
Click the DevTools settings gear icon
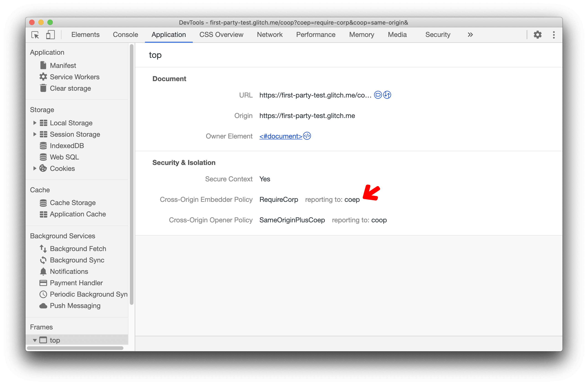[538, 34]
